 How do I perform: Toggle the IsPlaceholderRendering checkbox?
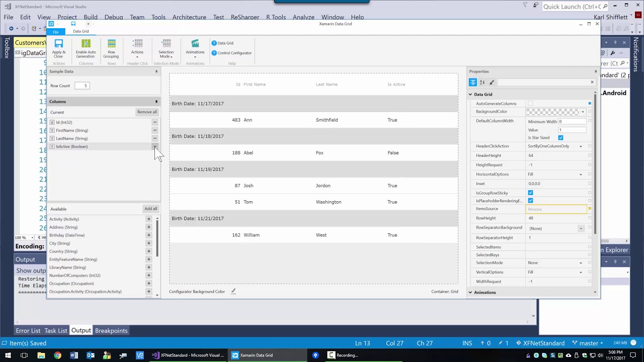tap(530, 201)
